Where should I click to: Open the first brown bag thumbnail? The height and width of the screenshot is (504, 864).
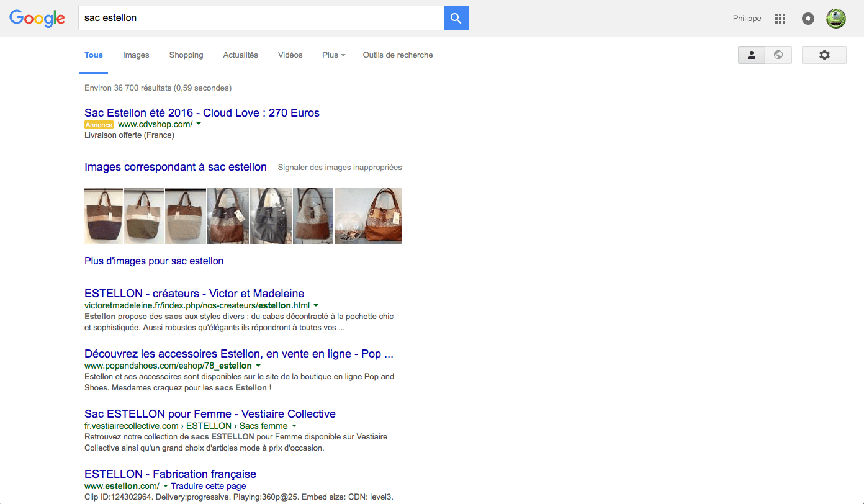click(x=104, y=216)
